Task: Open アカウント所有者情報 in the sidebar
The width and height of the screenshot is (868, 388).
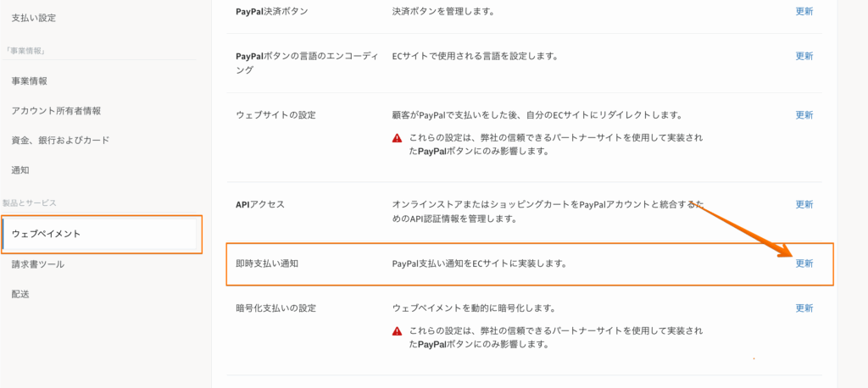Action: point(57,111)
